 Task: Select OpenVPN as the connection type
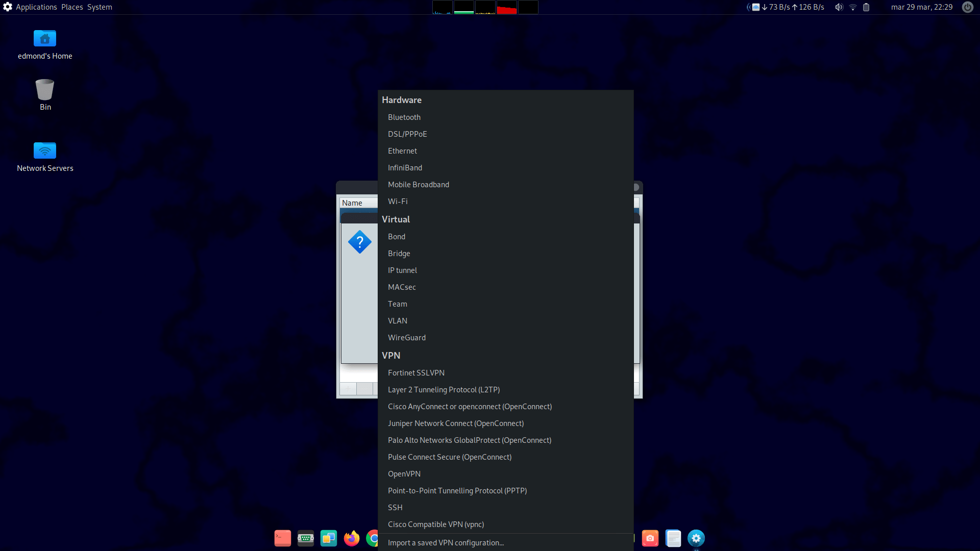[x=404, y=473]
